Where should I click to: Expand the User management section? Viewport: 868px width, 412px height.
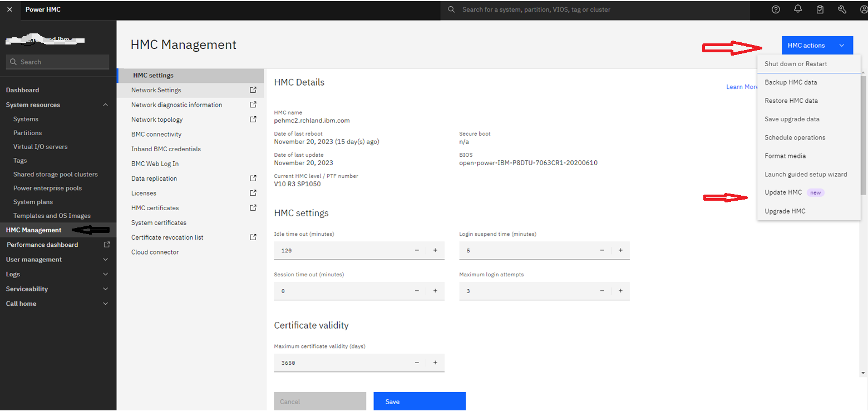(106, 260)
